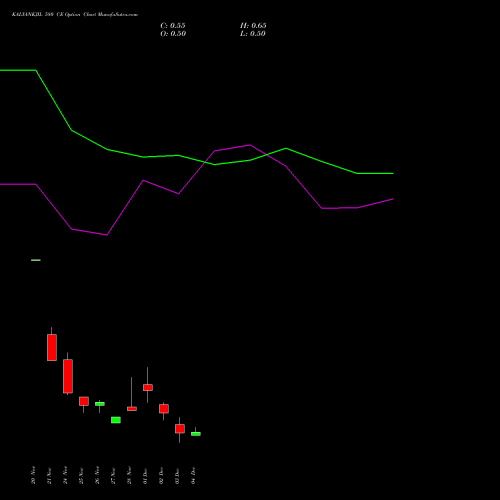500x500 pixels.
Task: Select the high value H: 0.65
Action: (253, 26)
